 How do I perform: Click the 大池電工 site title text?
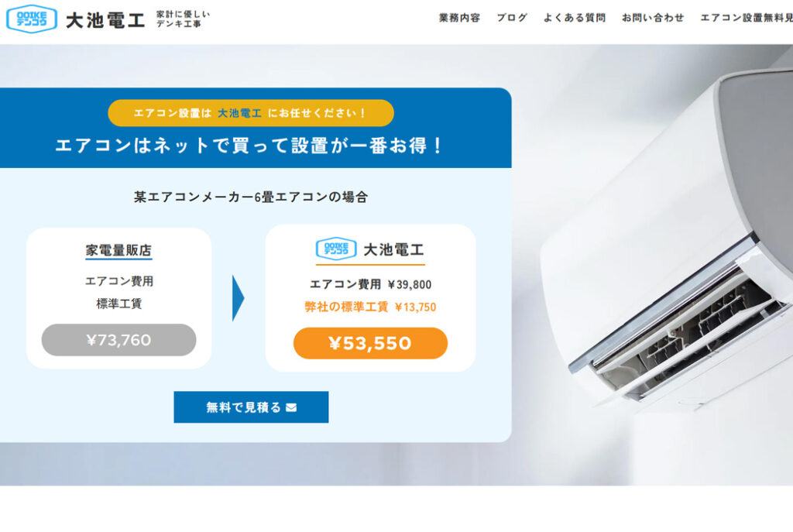pos(105,20)
